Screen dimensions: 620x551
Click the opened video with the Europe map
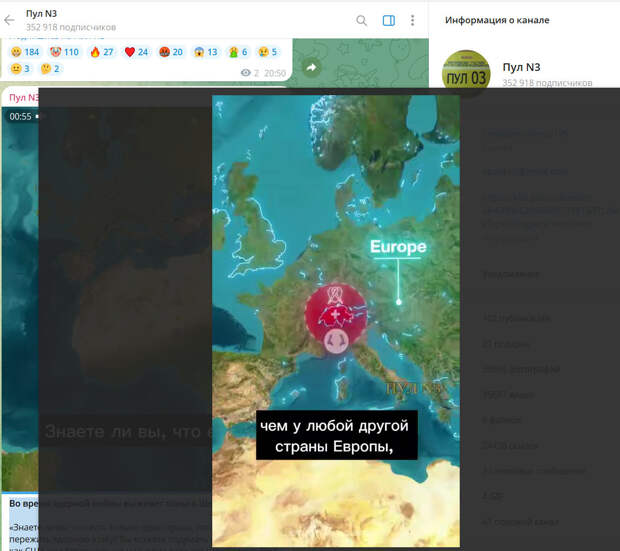[336, 321]
